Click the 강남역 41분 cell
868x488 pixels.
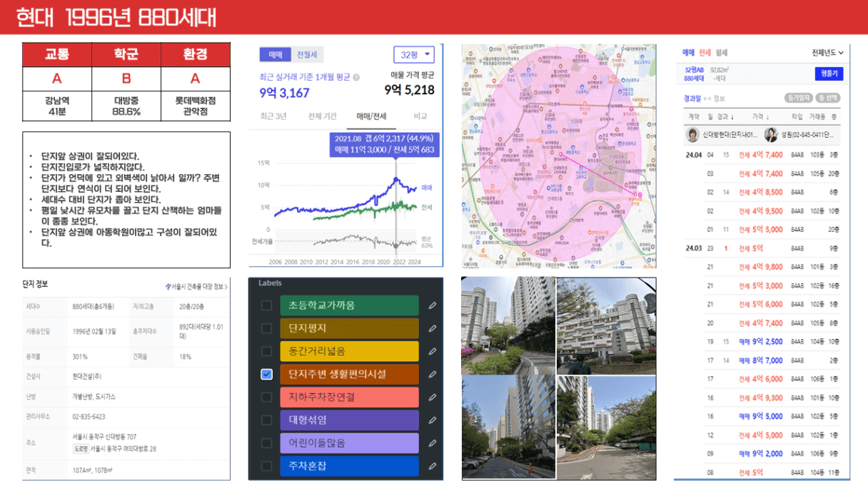57,106
